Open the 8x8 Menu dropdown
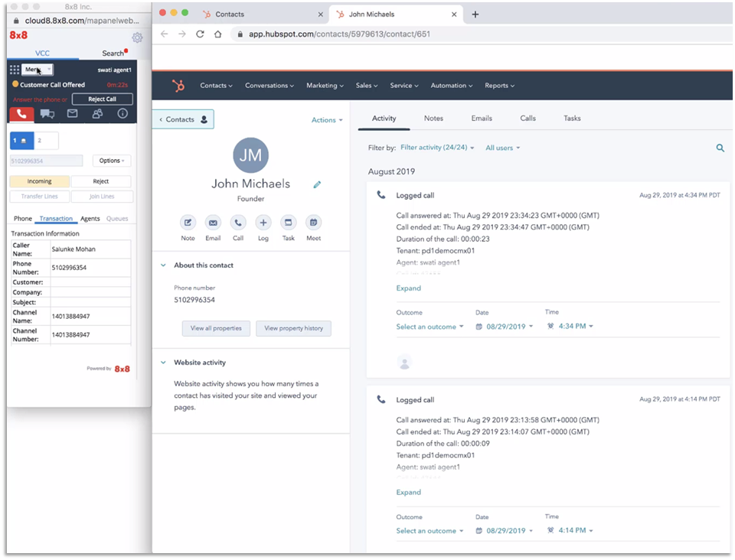Image resolution: width=735 pixels, height=560 pixels. [x=38, y=70]
